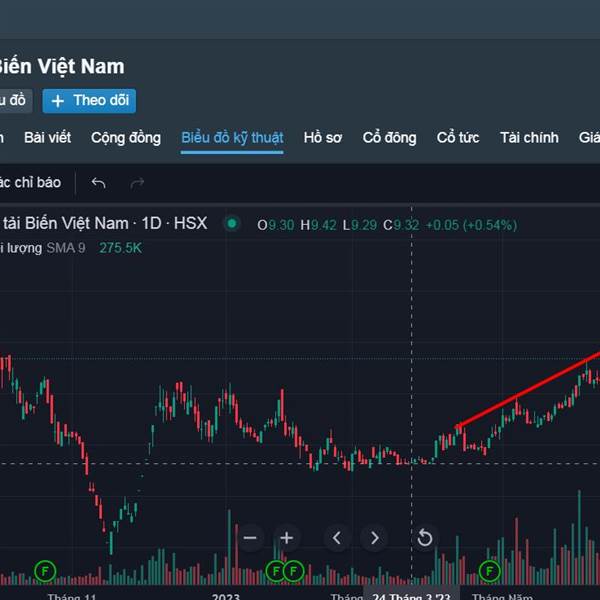600x600 pixels.
Task: Click the low price L9.29 value
Action: click(360, 225)
